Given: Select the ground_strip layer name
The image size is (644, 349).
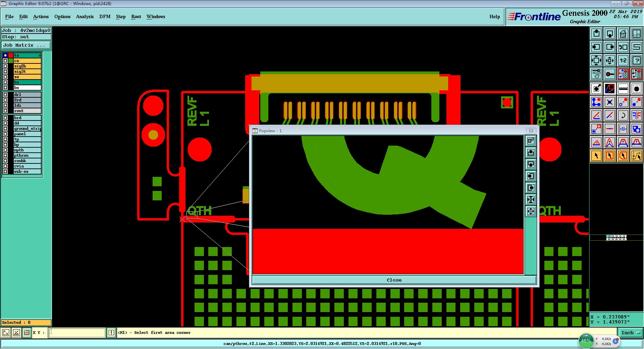Looking at the screenshot, I should (x=27, y=129).
